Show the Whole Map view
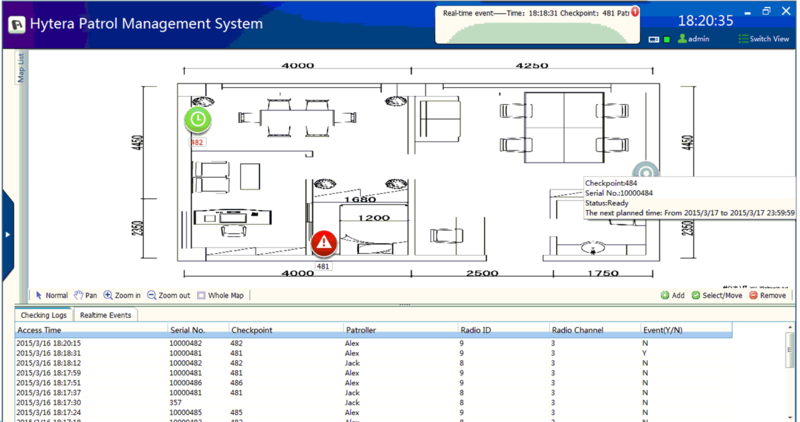 click(x=220, y=296)
